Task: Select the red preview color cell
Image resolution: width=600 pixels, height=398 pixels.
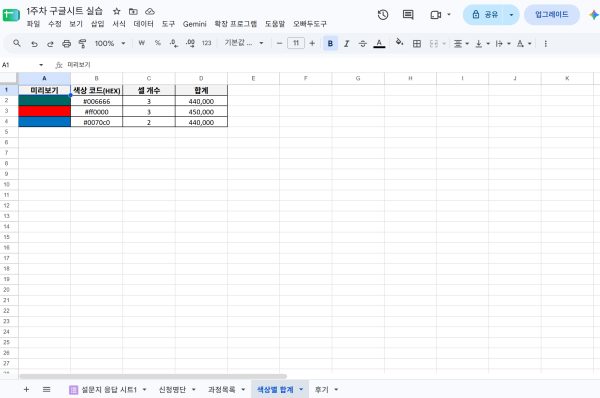Action: pyautogui.click(x=44, y=111)
